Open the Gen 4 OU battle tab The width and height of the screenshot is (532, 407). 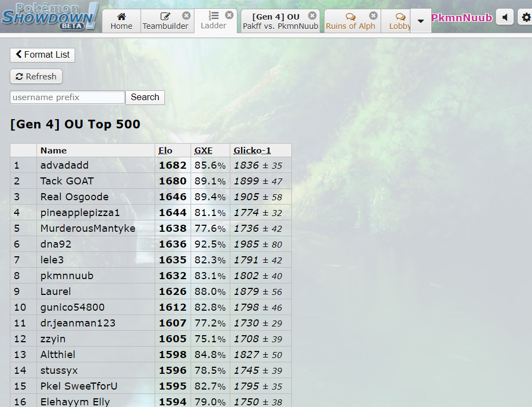coord(276,21)
